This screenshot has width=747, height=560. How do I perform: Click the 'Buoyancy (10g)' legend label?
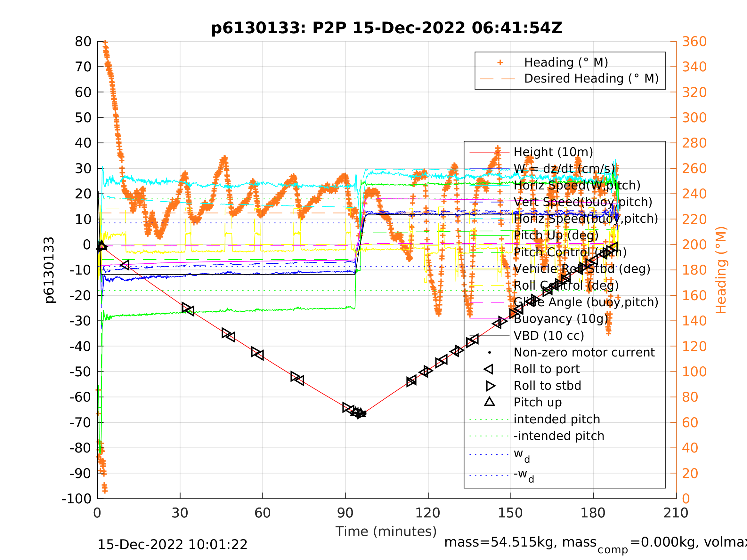[x=561, y=319]
